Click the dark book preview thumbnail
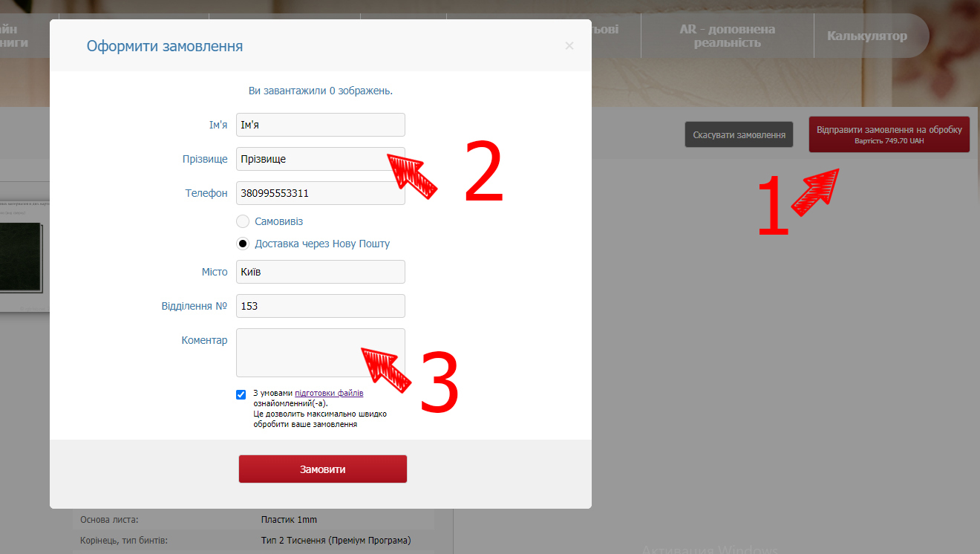Screen dimensions: 980x554 [x=22, y=260]
